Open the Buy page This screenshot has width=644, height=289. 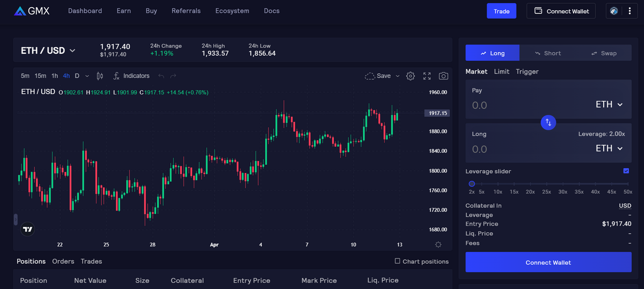pos(151,11)
